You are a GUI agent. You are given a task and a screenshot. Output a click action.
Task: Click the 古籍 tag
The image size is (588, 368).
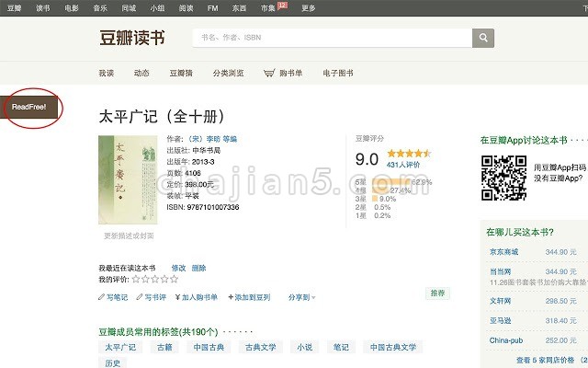point(164,348)
